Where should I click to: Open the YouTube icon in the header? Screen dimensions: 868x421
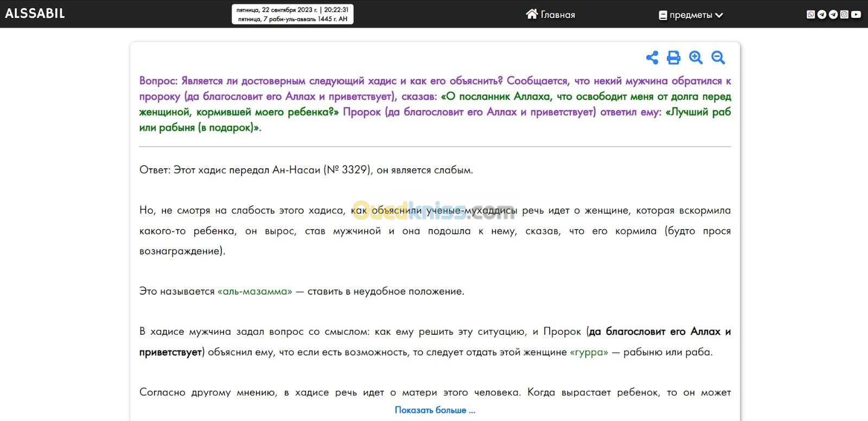point(856,15)
